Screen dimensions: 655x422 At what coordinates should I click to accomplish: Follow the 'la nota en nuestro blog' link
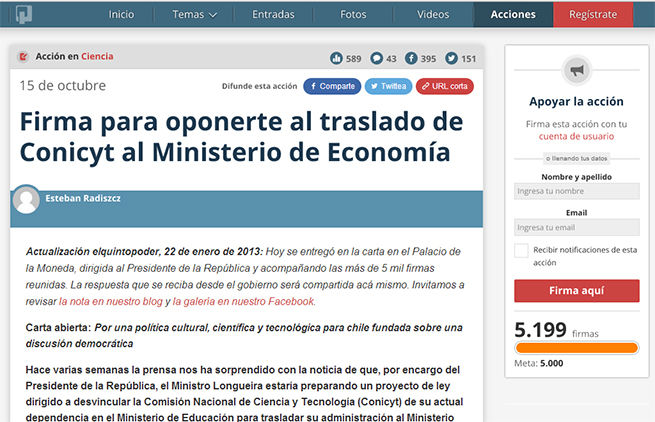coord(111,301)
